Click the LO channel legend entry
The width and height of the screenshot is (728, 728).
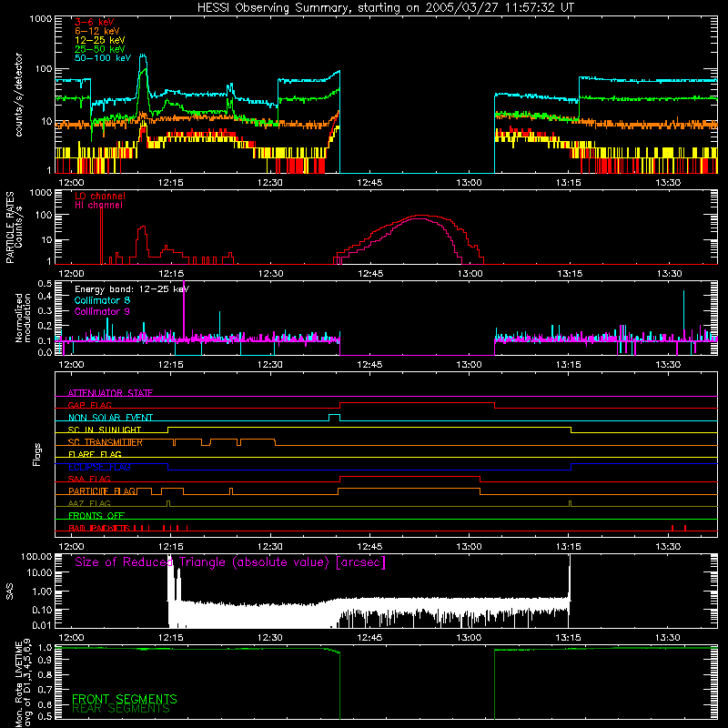[x=99, y=196]
